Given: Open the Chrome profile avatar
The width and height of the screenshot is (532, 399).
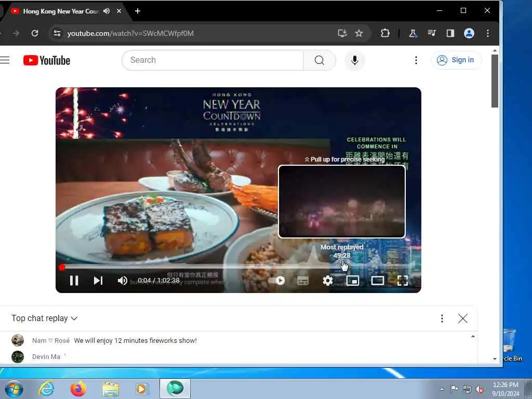Looking at the screenshot, I should point(469,33).
